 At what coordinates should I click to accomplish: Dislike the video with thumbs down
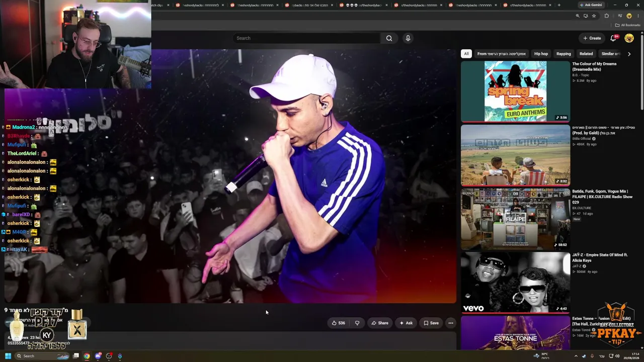point(357,323)
